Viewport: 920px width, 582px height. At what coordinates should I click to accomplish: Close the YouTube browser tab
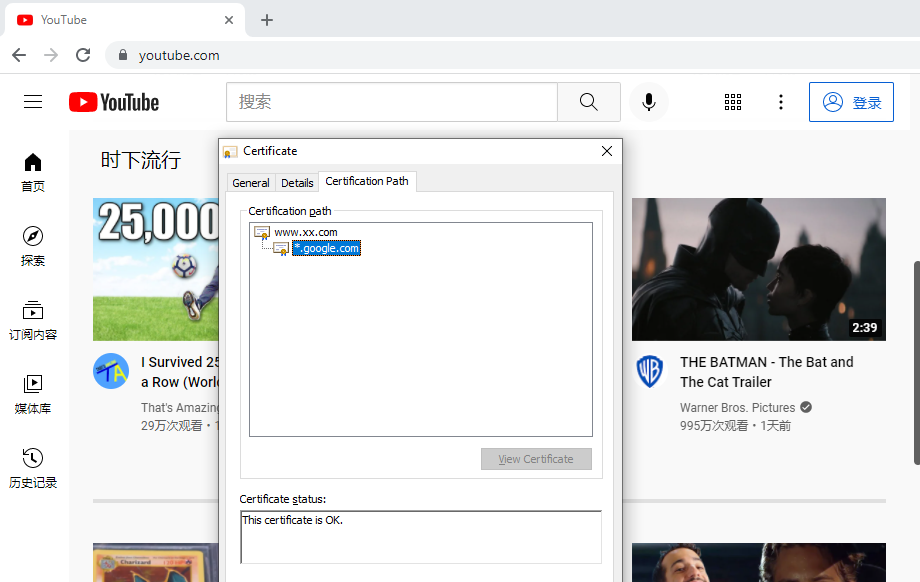[x=229, y=20]
